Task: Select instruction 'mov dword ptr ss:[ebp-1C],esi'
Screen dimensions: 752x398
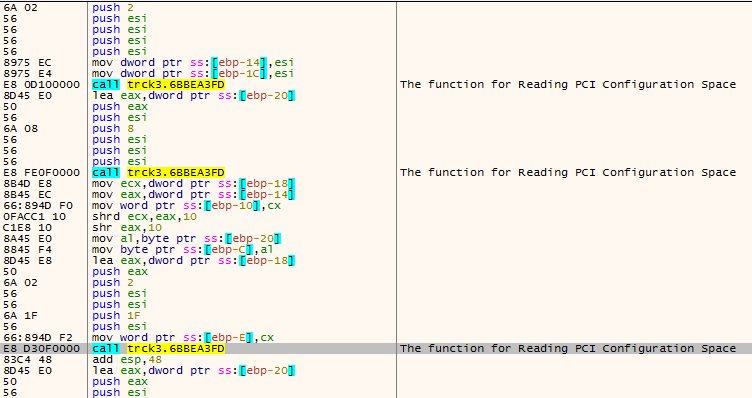Action: tap(193, 73)
